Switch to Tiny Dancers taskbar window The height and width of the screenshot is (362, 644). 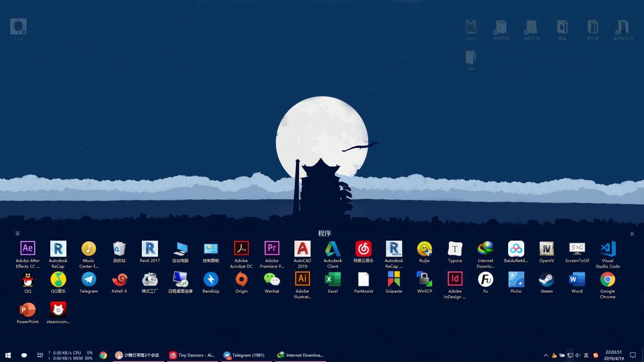click(192, 355)
